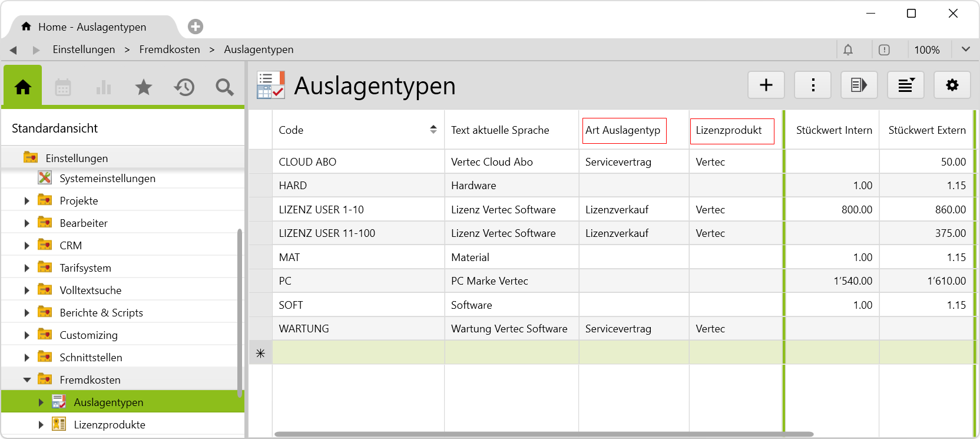This screenshot has width=980, height=439.
Task: Click the home icon on the tab
Action: (26, 27)
